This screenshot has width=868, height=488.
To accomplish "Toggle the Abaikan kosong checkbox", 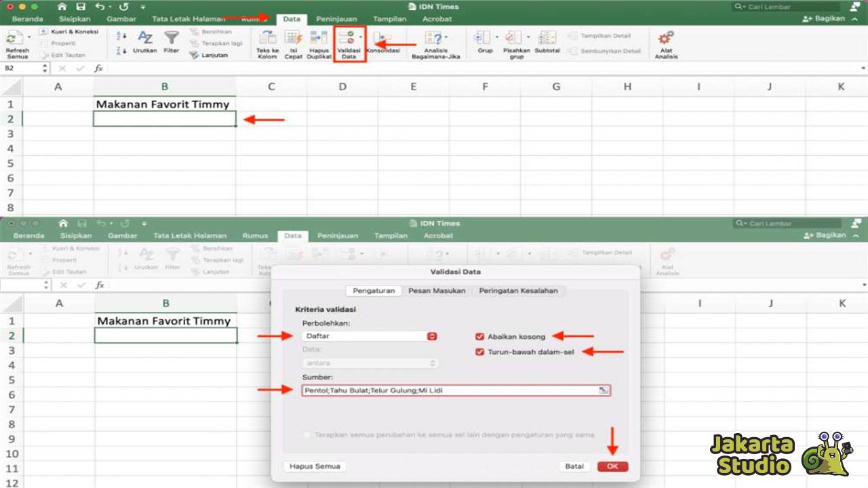I will coord(480,335).
